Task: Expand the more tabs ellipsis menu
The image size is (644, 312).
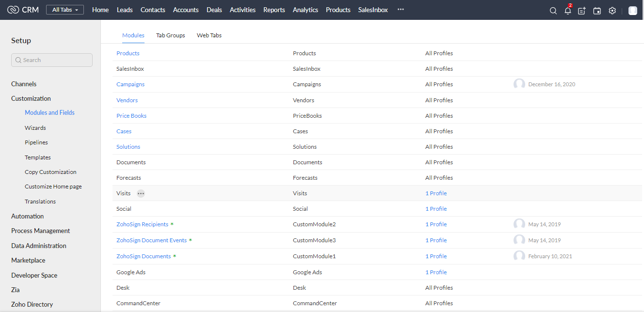Action: point(400,10)
